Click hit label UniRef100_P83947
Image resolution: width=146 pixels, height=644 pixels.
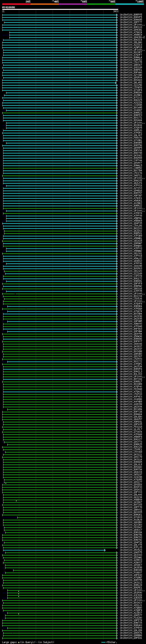[x=131, y=527]
